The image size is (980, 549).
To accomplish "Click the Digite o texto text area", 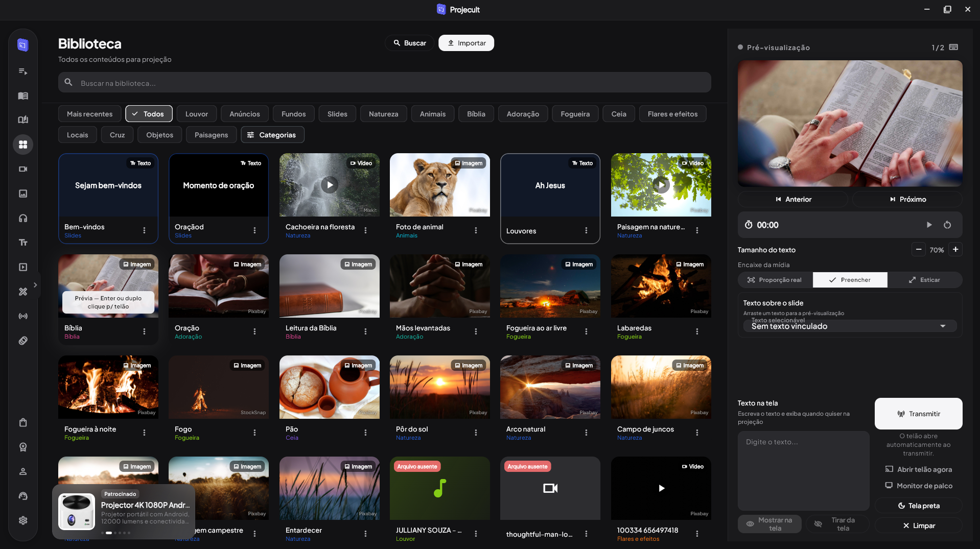I will [803, 470].
